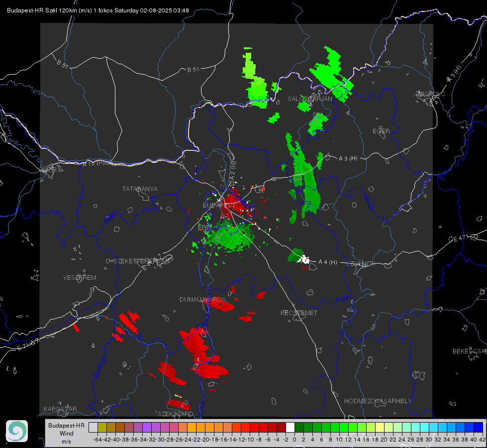The height and width of the screenshot is (448, 487).
Task: Click the ERD town label
Action: tap(204, 227)
